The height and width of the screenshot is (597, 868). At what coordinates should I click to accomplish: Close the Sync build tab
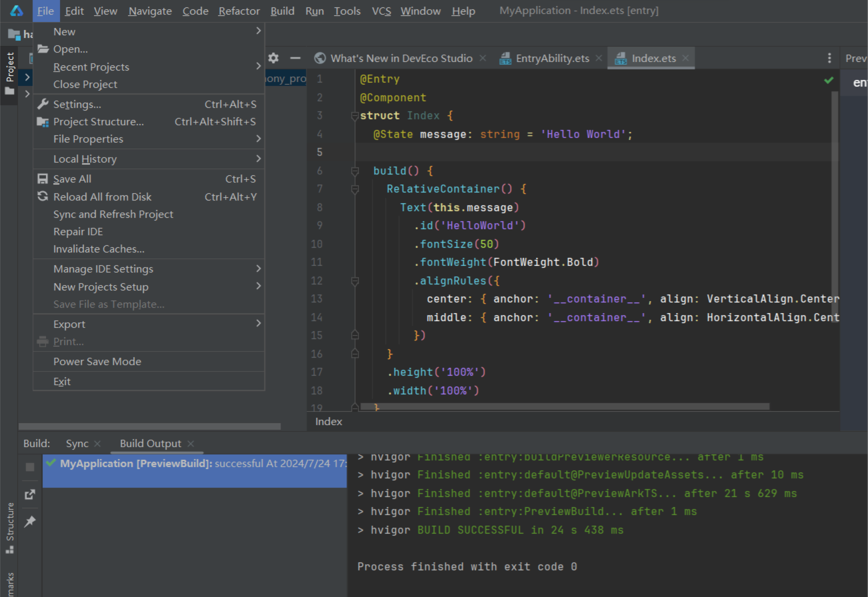(97, 443)
